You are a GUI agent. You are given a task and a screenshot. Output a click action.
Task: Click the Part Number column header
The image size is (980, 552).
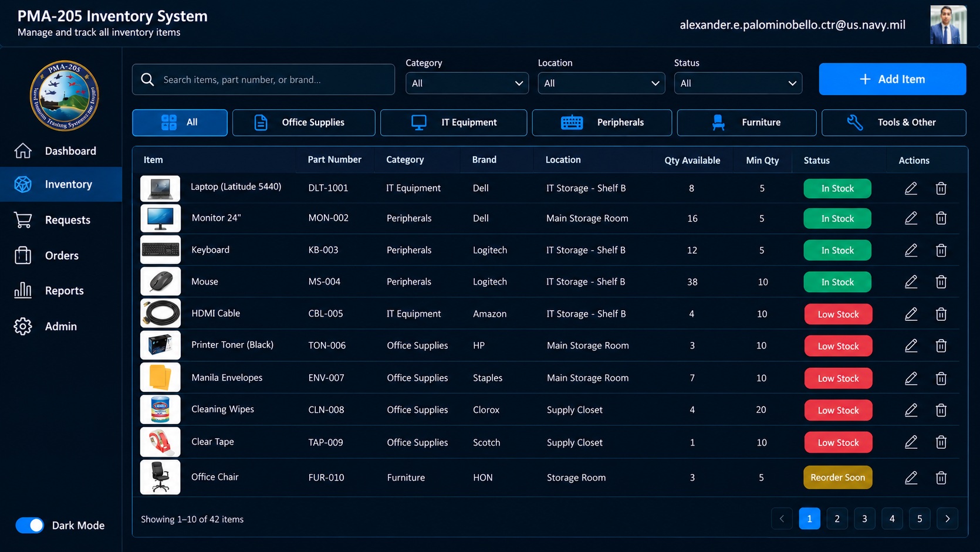pyautogui.click(x=334, y=160)
